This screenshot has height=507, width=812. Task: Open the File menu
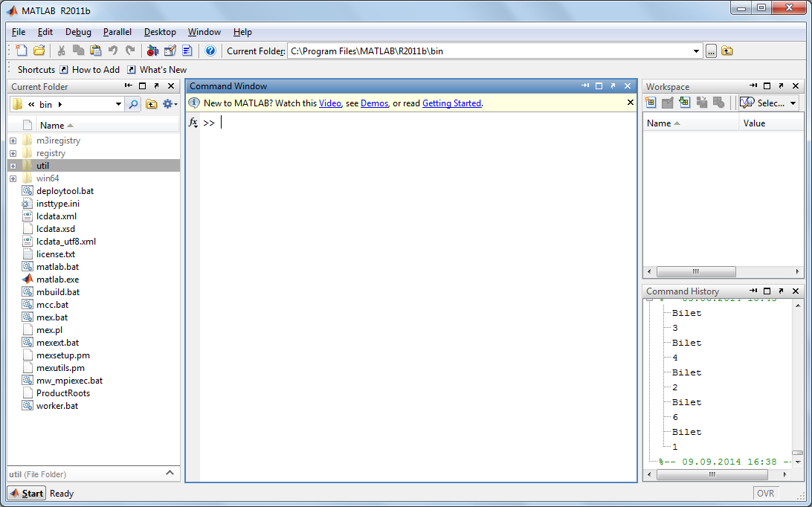tap(19, 31)
